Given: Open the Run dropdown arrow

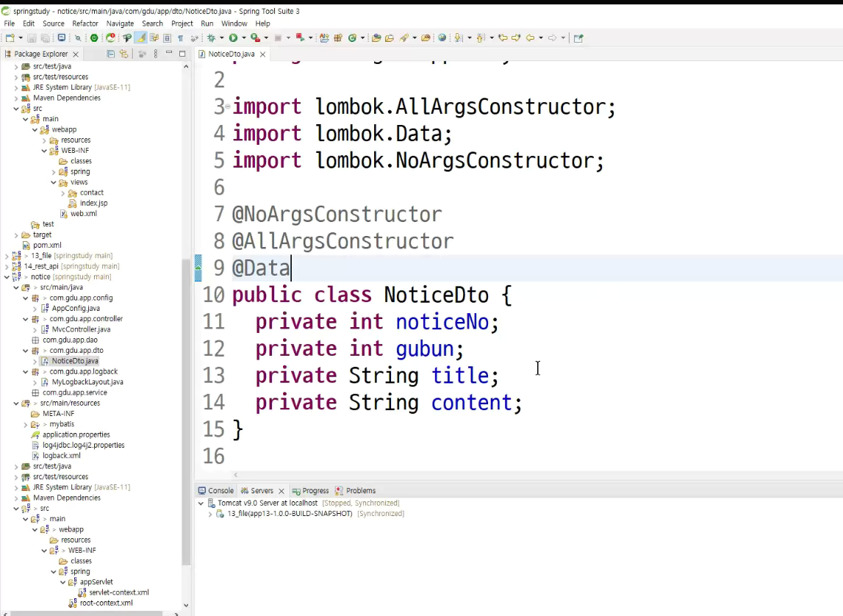Looking at the screenshot, I should pyautogui.click(x=243, y=37).
